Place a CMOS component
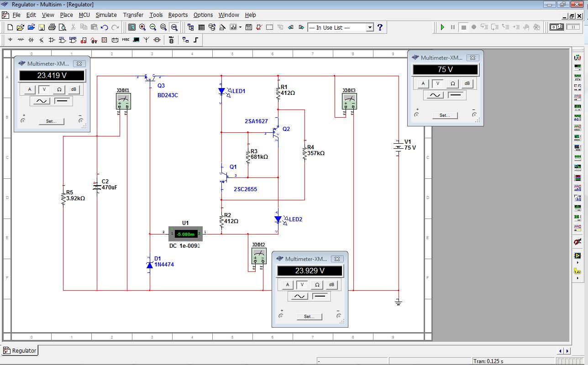 tap(73, 40)
